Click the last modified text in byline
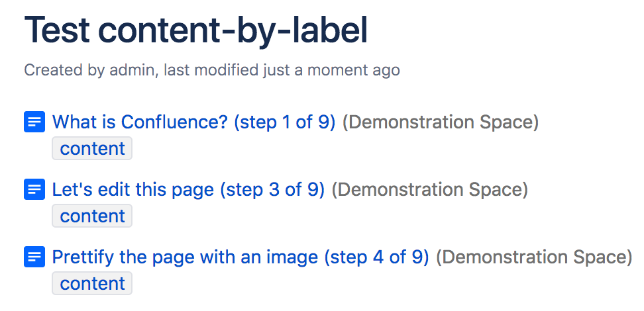Image resolution: width=644 pixels, height=311 pixels. click(211, 69)
